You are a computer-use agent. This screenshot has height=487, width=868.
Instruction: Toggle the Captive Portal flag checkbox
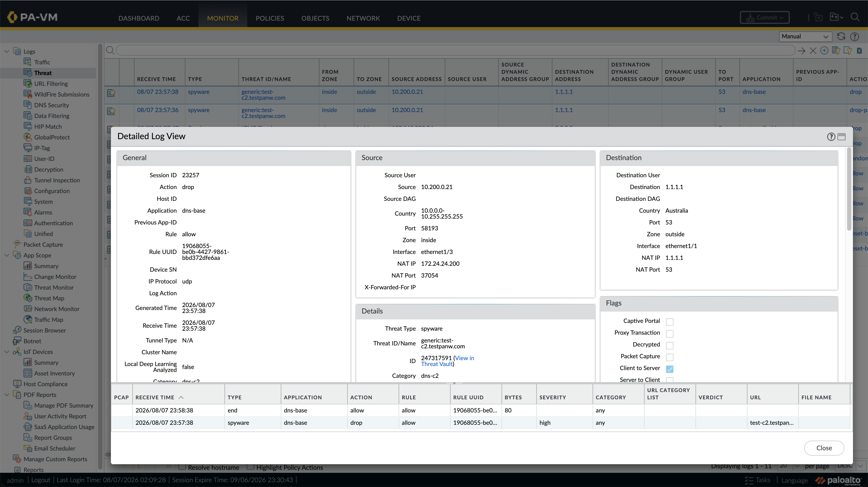pyautogui.click(x=669, y=322)
